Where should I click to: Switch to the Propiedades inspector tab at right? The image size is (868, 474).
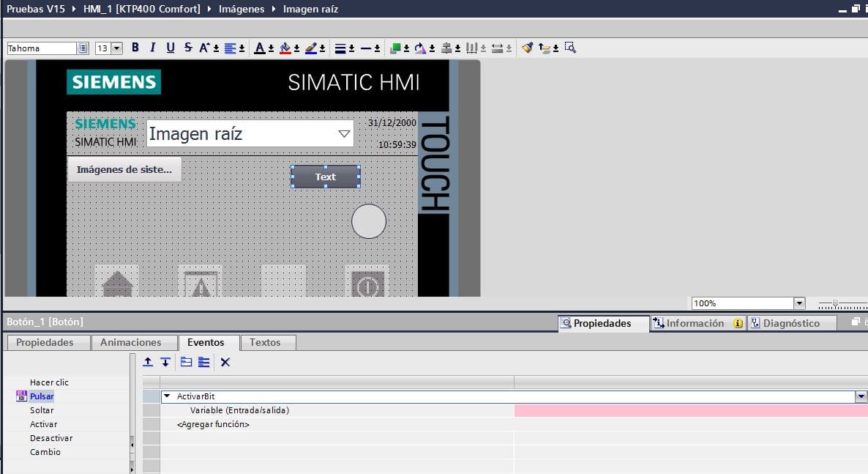(602, 323)
